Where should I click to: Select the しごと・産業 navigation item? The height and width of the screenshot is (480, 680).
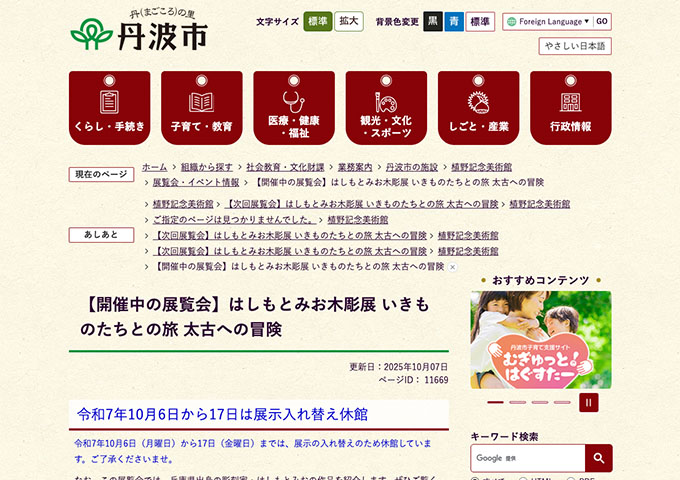pyautogui.click(x=478, y=108)
